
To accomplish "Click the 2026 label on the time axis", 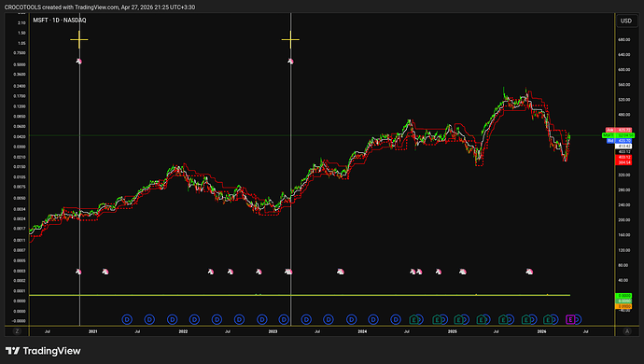I will (541, 331).
